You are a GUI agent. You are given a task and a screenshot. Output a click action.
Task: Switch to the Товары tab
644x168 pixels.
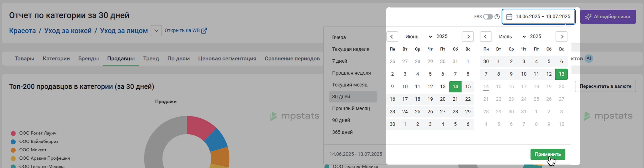(x=25, y=59)
